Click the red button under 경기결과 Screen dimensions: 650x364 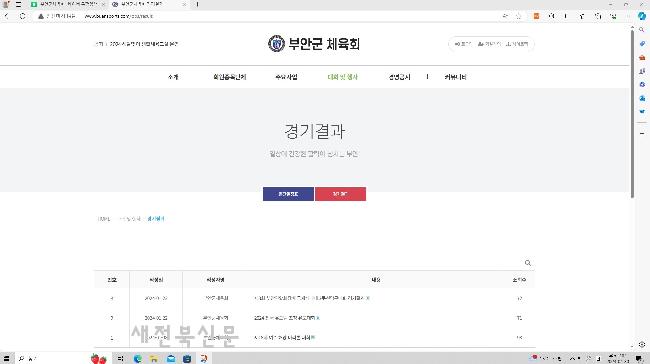pos(340,194)
